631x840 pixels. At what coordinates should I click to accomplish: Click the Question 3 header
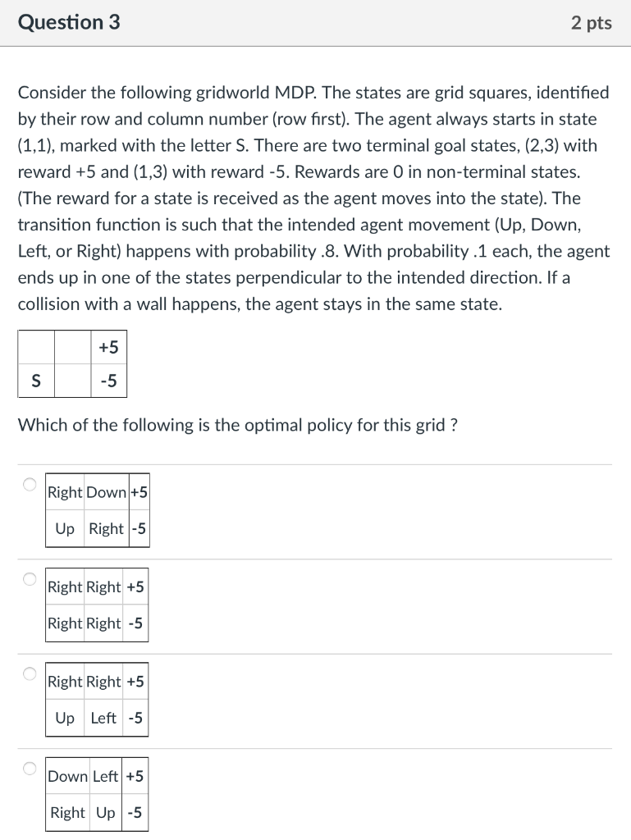pyautogui.click(x=69, y=23)
